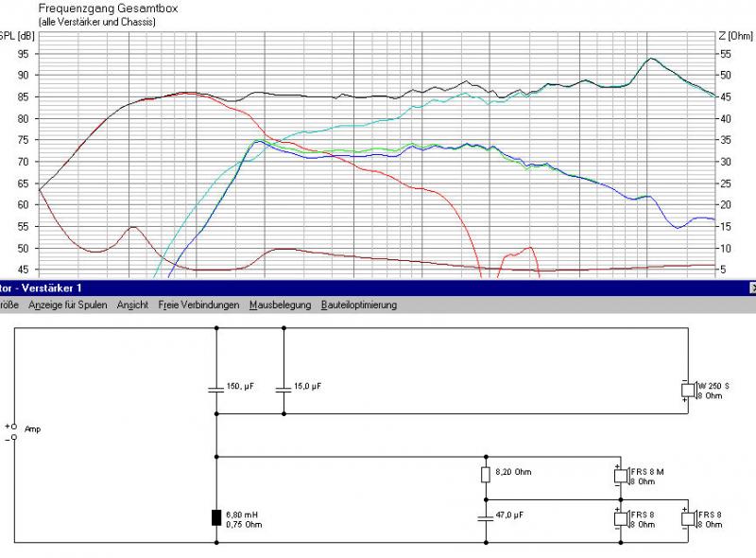Open the Anzeige für Spulen menu
Image resolution: width=756 pixels, height=558 pixels.
click(x=67, y=305)
